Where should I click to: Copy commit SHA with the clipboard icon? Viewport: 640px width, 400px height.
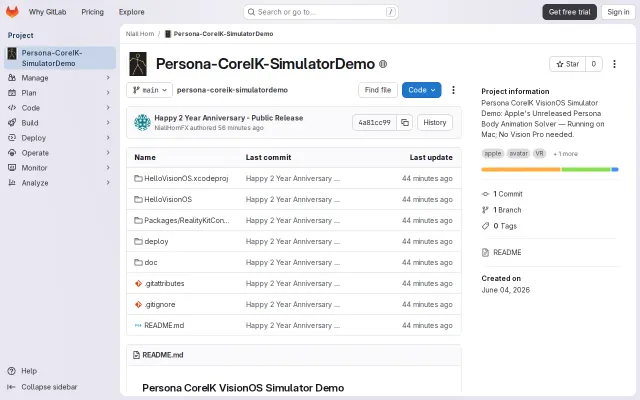click(404, 122)
